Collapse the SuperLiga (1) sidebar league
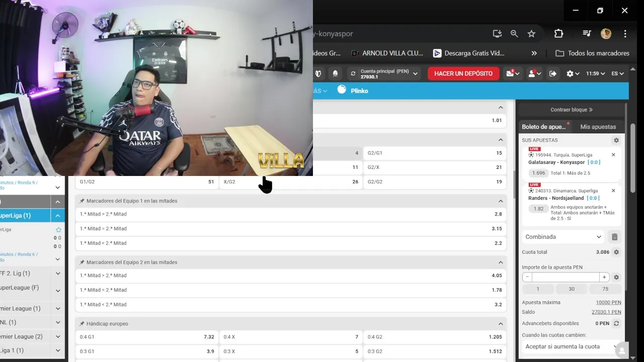Image resolution: width=644 pixels, height=362 pixels. pos(58,216)
